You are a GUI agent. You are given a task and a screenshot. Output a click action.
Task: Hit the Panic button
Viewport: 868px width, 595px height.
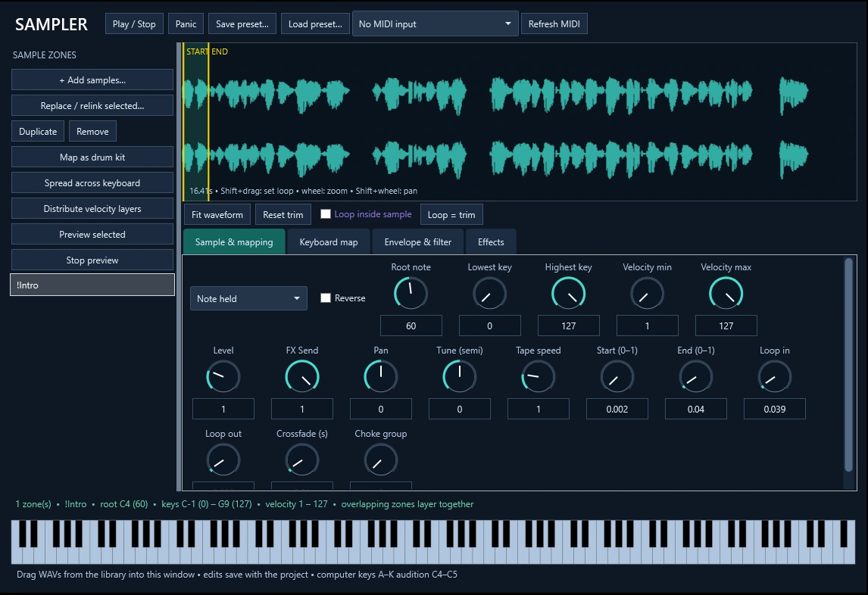(186, 23)
